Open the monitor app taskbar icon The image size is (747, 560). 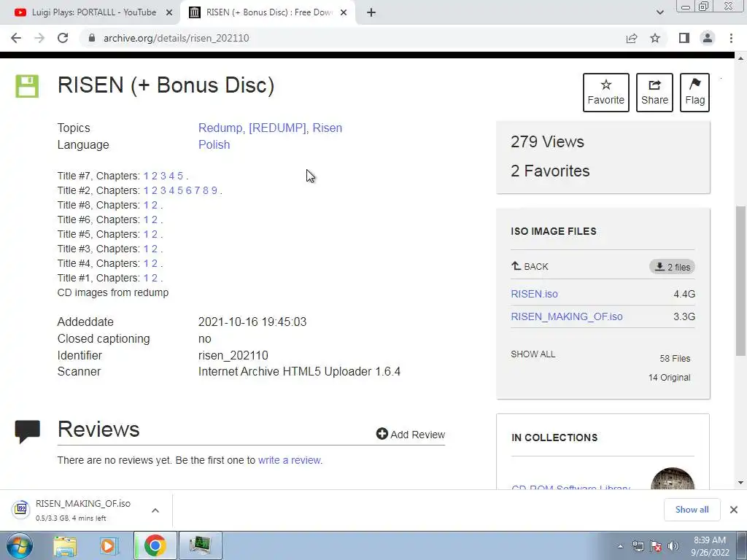click(200, 545)
